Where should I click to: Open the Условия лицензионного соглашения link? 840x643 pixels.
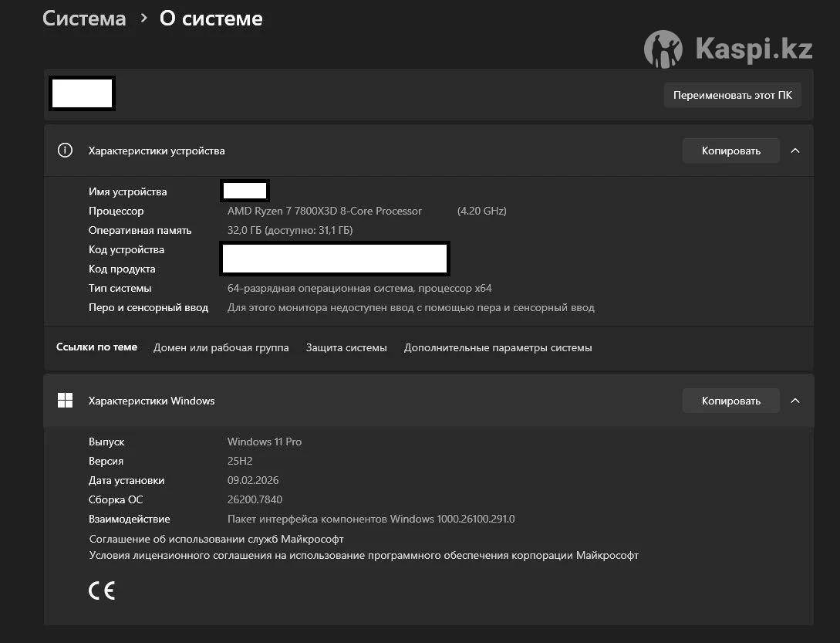(363, 555)
